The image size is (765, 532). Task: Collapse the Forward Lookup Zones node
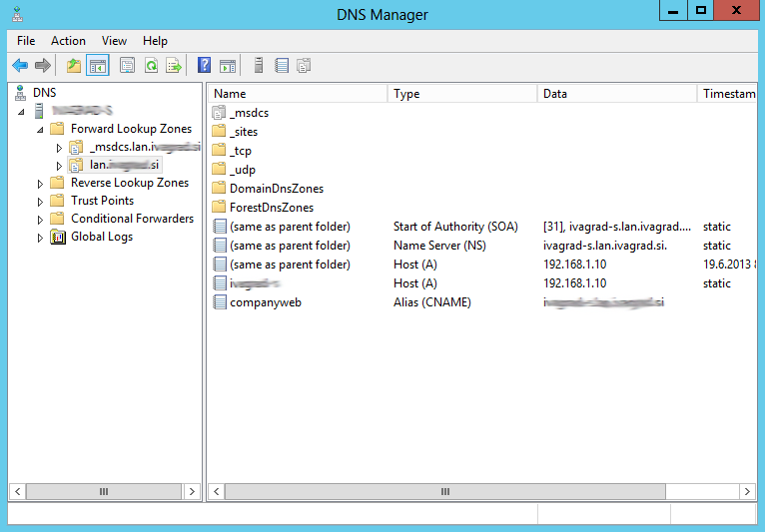pyautogui.click(x=41, y=130)
